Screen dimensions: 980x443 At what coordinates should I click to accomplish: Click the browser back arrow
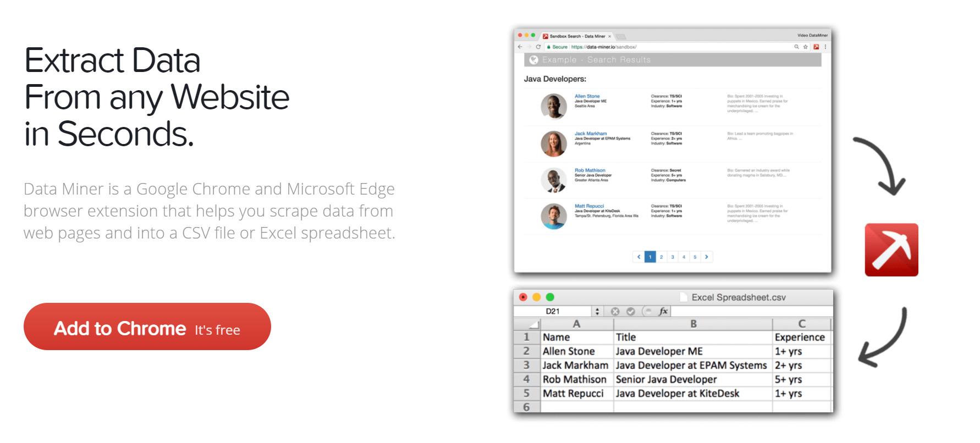coord(520,47)
